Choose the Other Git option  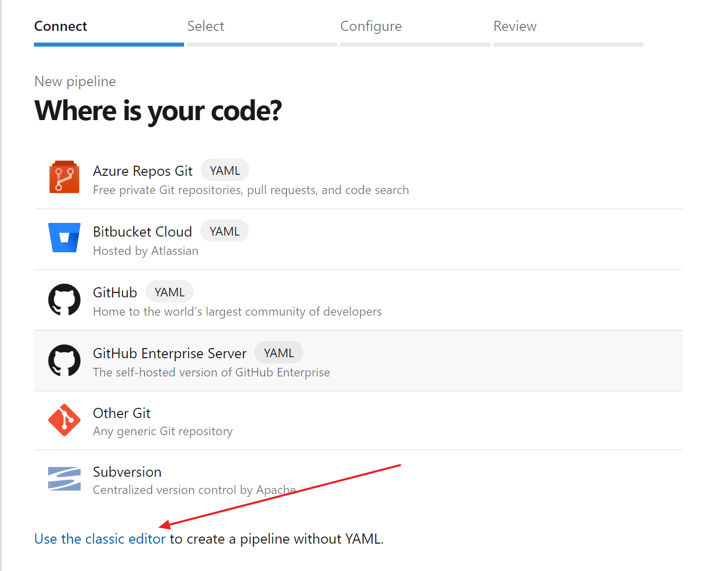coord(122,413)
